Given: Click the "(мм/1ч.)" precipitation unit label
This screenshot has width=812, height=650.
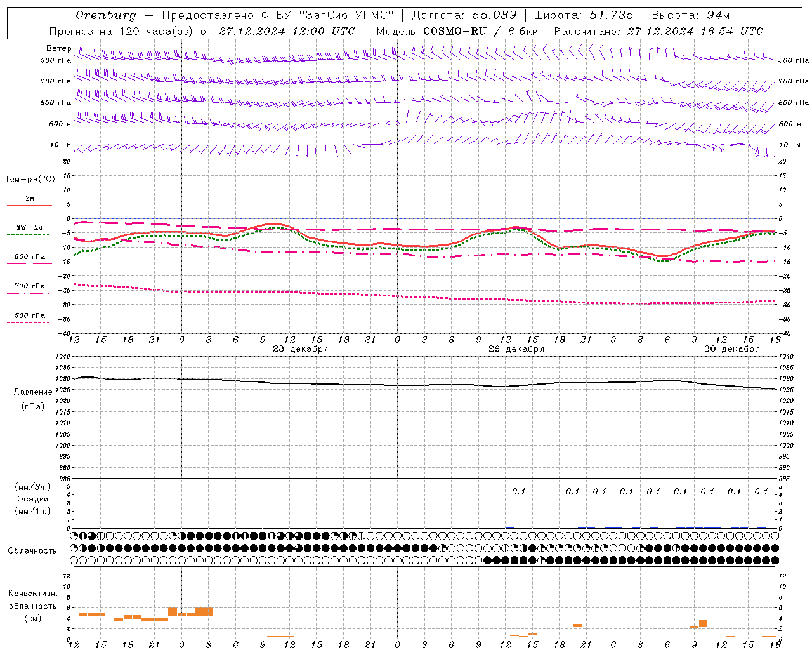Looking at the screenshot, I should pyautogui.click(x=33, y=511).
